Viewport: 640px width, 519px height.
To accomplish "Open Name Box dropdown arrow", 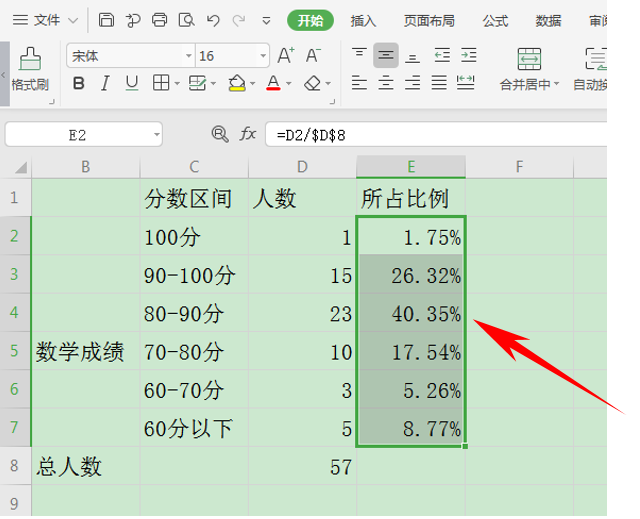I will 156,134.
